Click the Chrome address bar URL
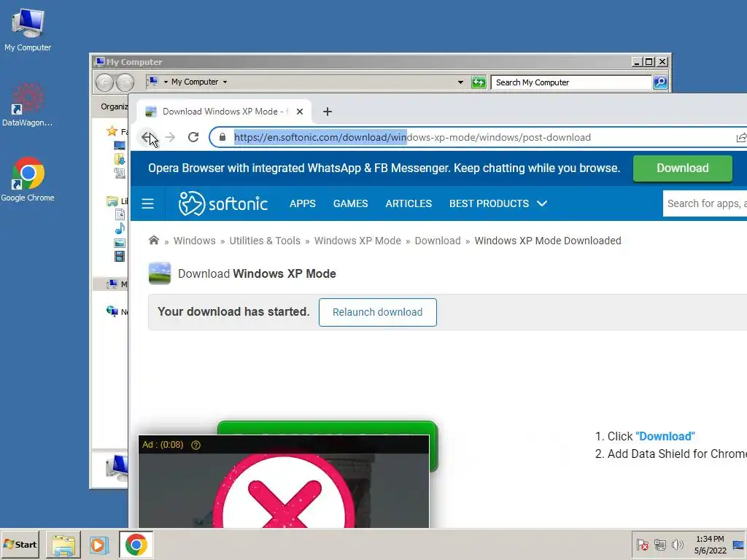747x560 pixels. coord(412,137)
